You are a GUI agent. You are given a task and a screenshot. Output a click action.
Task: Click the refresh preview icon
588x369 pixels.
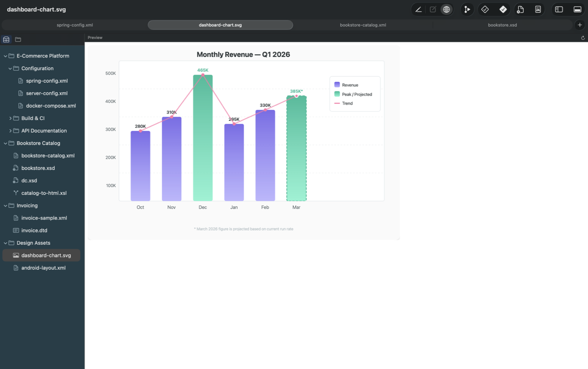583,38
